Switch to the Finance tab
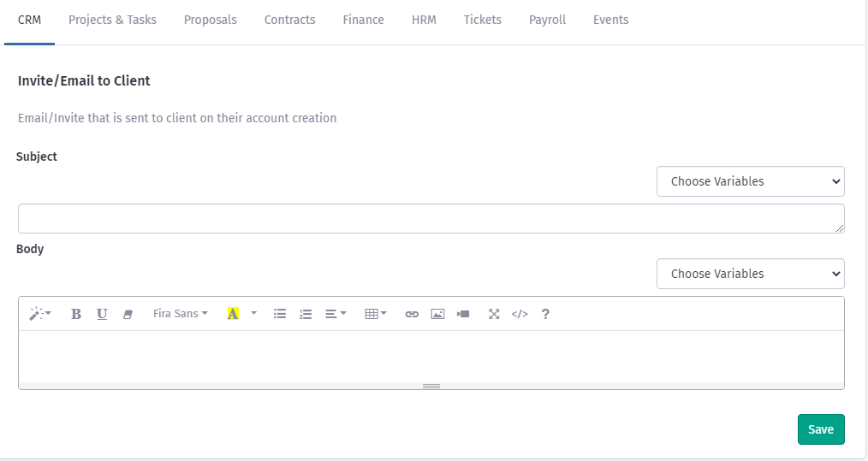Image resolution: width=868 pixels, height=461 pixels. [363, 20]
